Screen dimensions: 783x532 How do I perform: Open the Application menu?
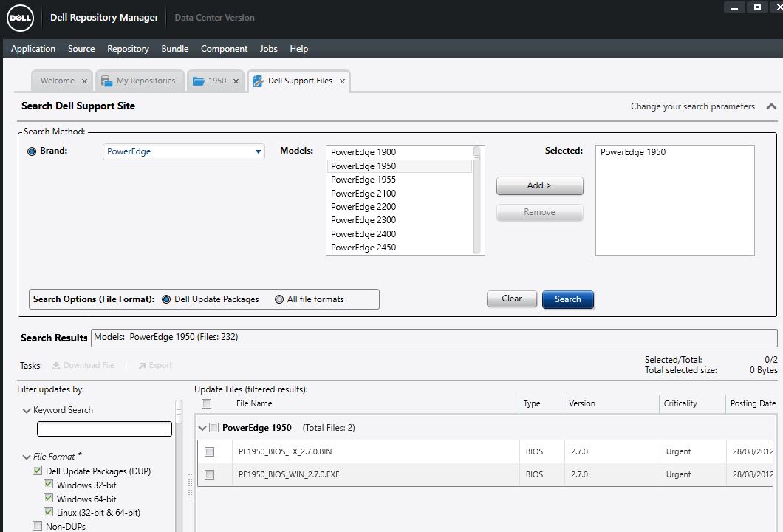click(33, 49)
